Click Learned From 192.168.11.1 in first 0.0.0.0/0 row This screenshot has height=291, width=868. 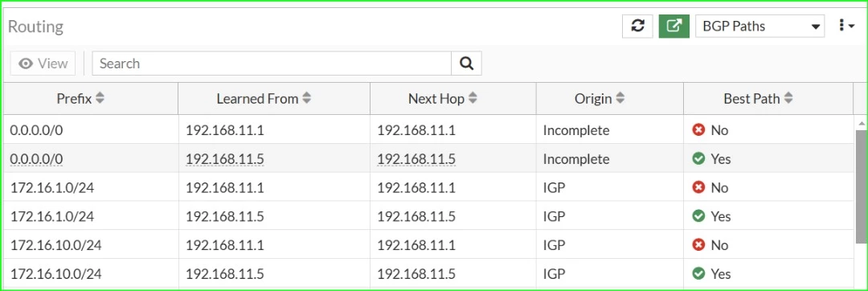[225, 130]
